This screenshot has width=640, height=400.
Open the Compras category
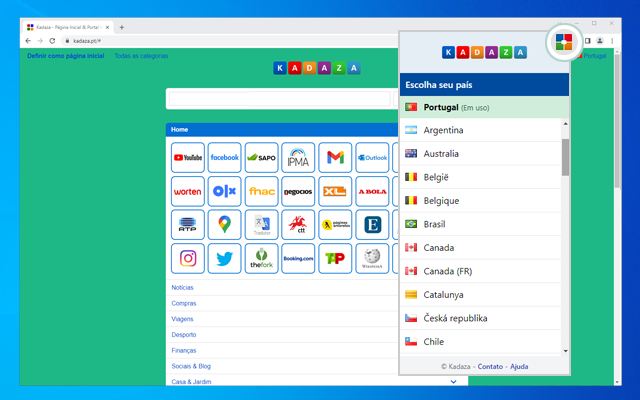[x=184, y=303]
